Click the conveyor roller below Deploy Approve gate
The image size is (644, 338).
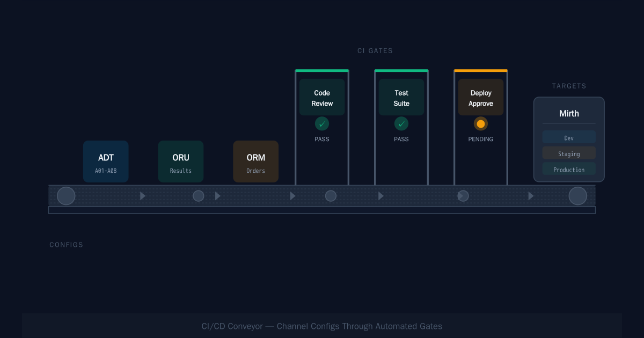(x=463, y=196)
